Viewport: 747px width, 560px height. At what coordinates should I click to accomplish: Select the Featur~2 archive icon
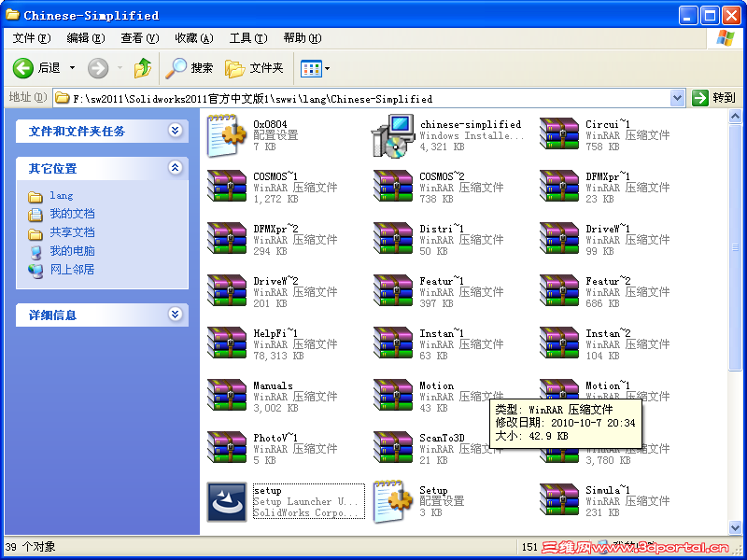point(559,291)
